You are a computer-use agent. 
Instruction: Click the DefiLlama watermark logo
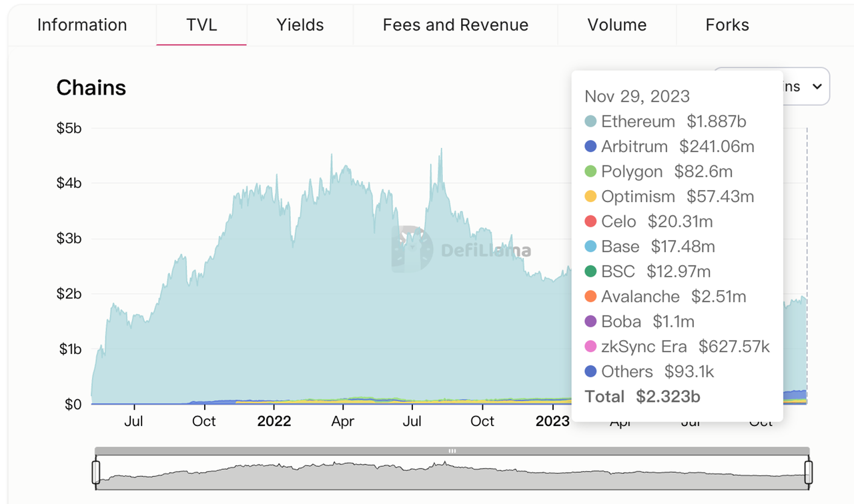pyautogui.click(x=412, y=249)
